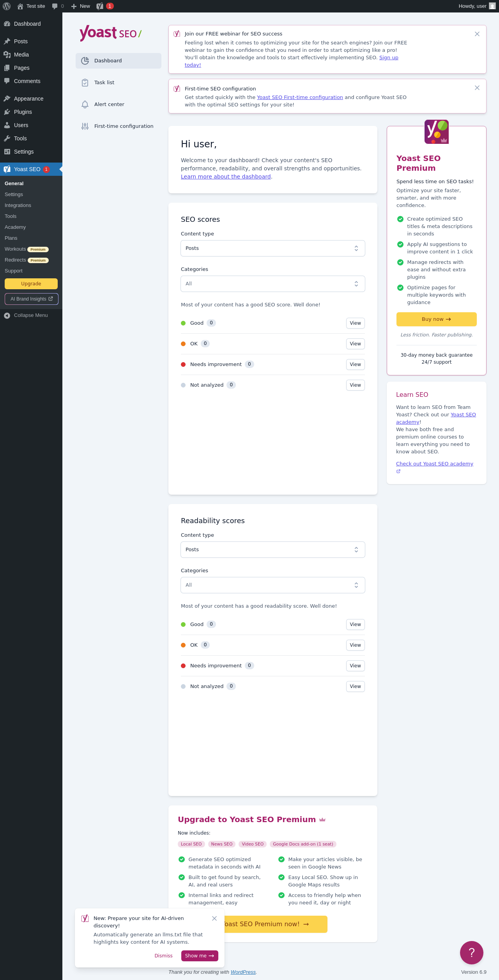The height and width of the screenshot is (980, 499).
Task: Click the Buy now button
Action: click(x=437, y=319)
